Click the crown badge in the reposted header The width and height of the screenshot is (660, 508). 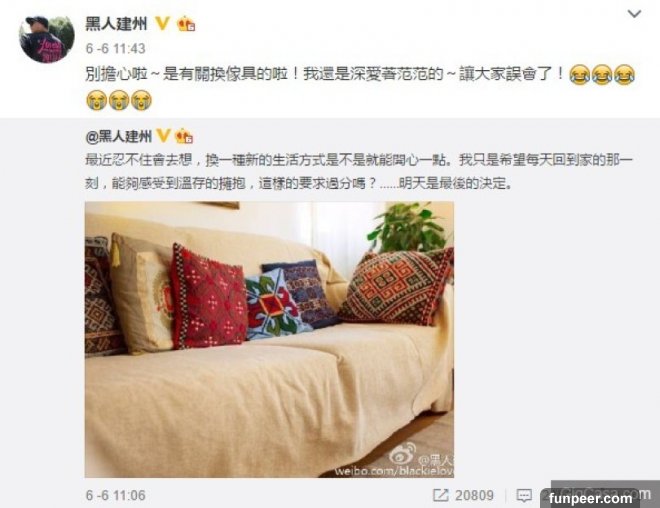pyautogui.click(x=184, y=136)
